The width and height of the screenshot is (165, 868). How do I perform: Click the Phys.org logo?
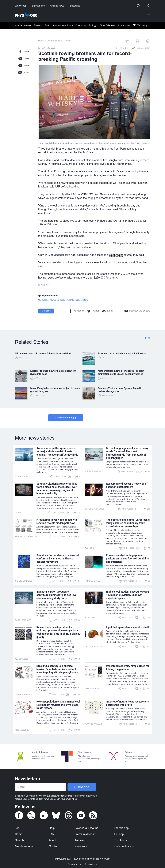26,15
